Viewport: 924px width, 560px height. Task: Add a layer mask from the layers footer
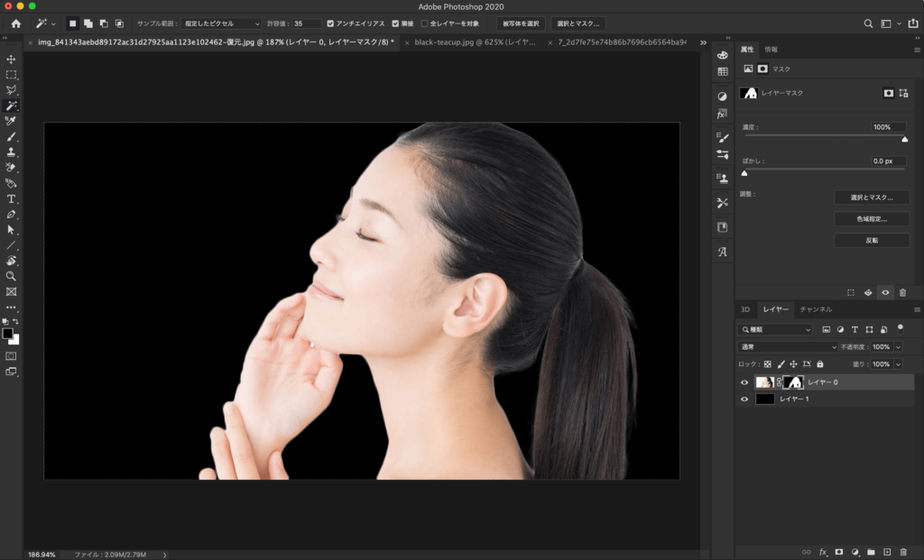[839, 552]
